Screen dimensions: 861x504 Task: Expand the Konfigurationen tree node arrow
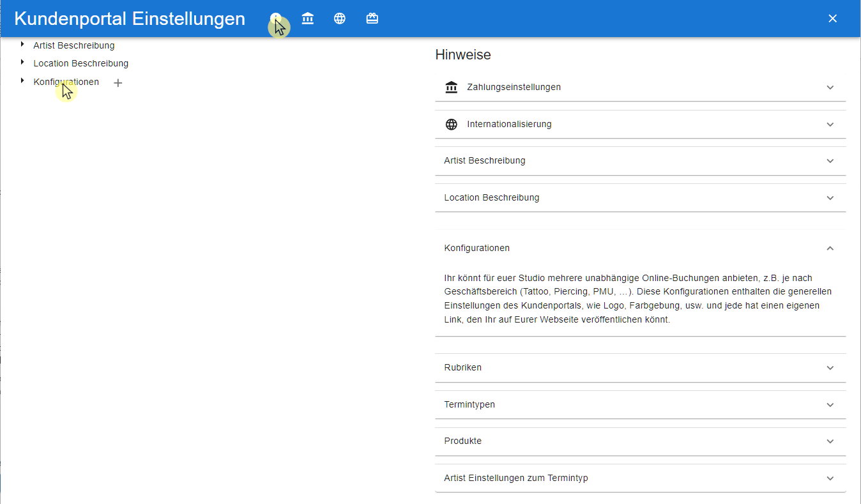22,80
